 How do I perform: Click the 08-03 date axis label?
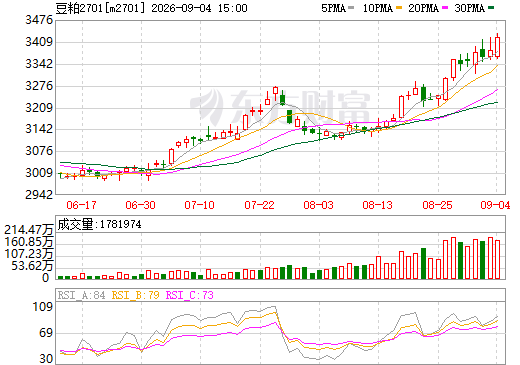point(318,205)
